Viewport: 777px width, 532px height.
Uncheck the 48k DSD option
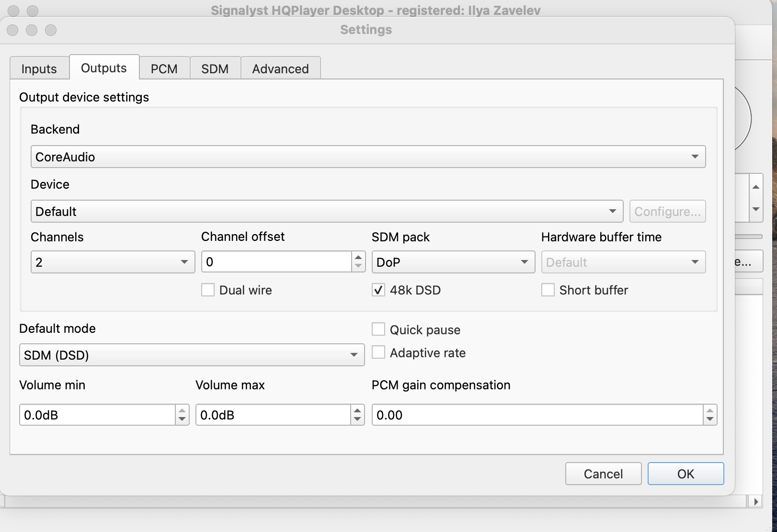coord(378,290)
